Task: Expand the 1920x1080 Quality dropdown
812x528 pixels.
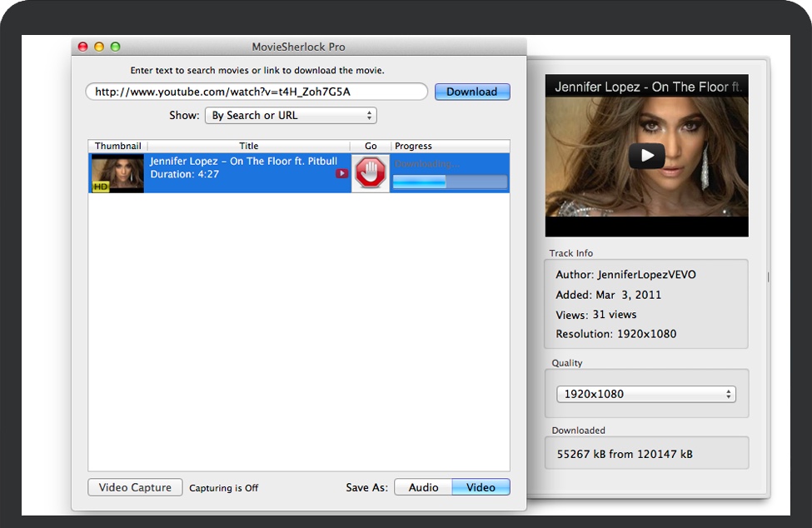Action: (x=646, y=394)
